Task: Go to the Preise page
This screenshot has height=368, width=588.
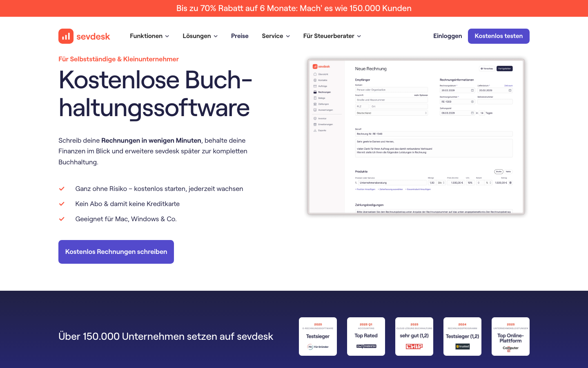Action: [240, 36]
